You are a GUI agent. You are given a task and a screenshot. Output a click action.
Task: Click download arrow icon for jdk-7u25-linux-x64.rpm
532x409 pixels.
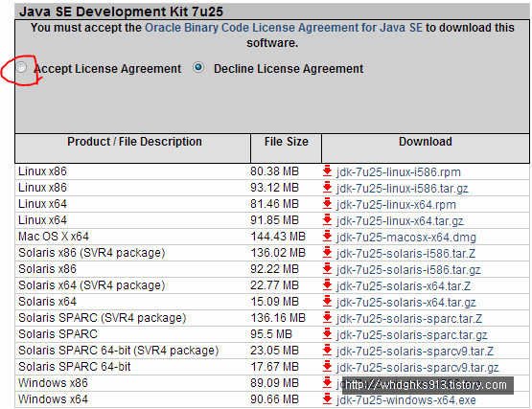point(327,203)
